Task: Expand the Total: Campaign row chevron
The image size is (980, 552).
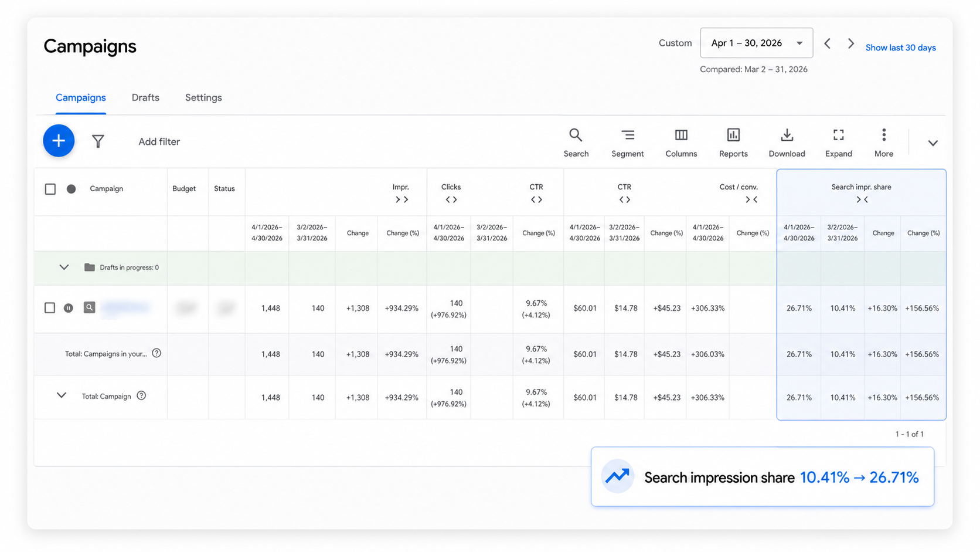Action: coord(62,395)
